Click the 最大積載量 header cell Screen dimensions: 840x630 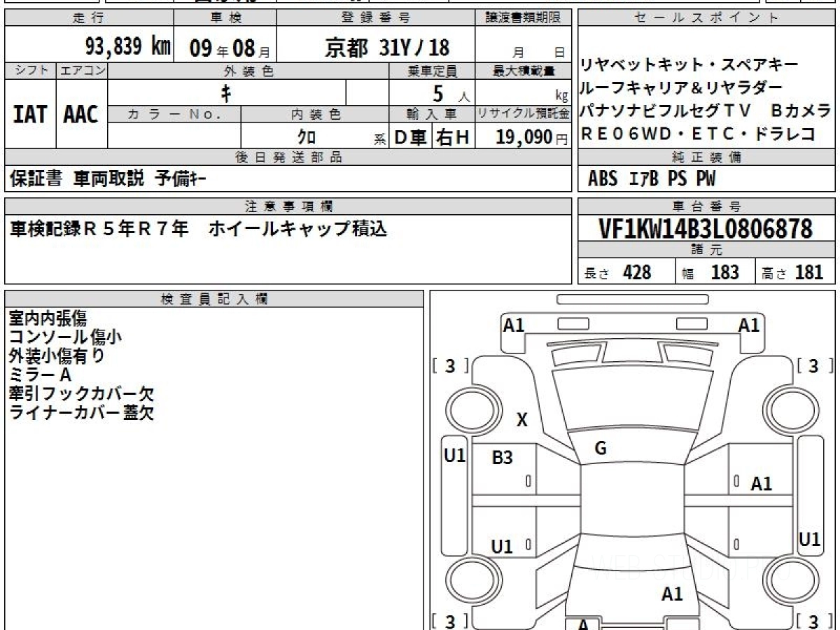pos(524,71)
